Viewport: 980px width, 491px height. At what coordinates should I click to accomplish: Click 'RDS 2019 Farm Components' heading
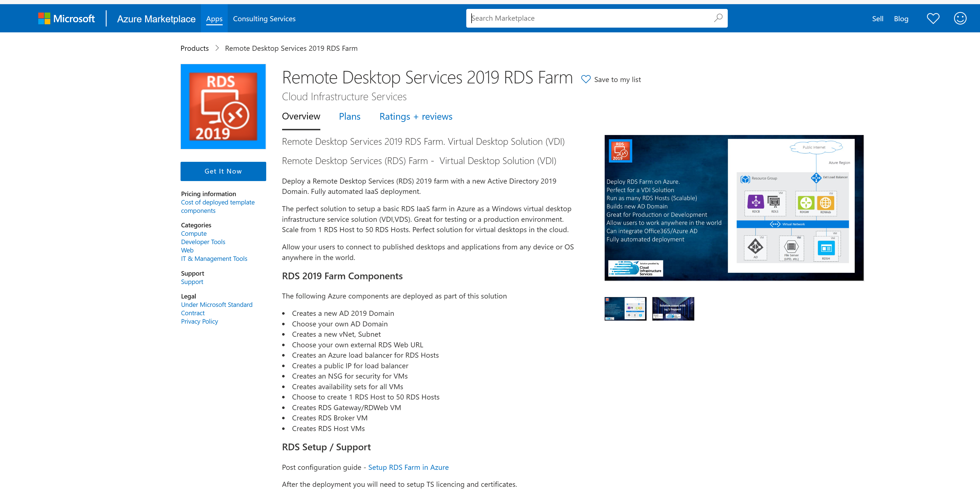[342, 276]
